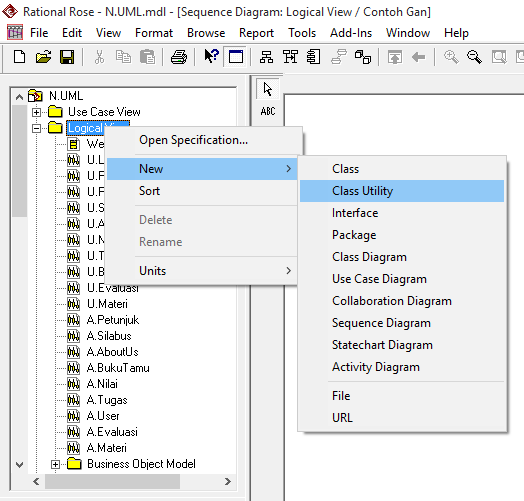Click the N.UML model root icon
This screenshot has width=524, height=501.
click(35, 96)
